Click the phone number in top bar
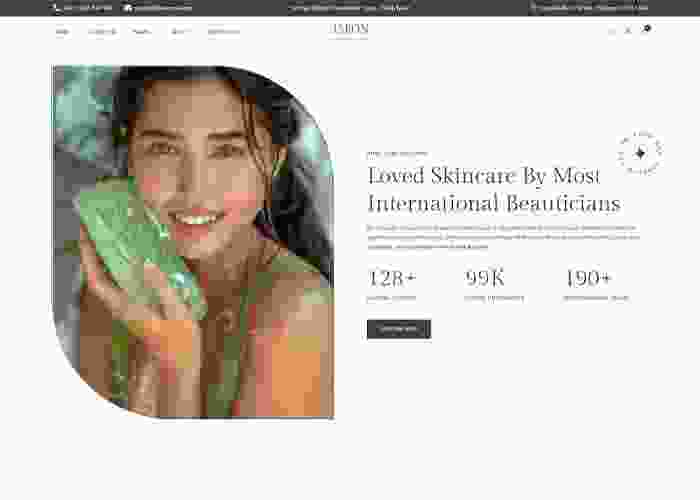 pyautogui.click(x=88, y=8)
